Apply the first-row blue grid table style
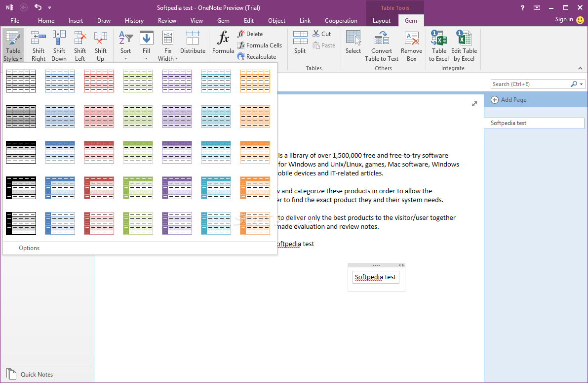 [x=60, y=81]
